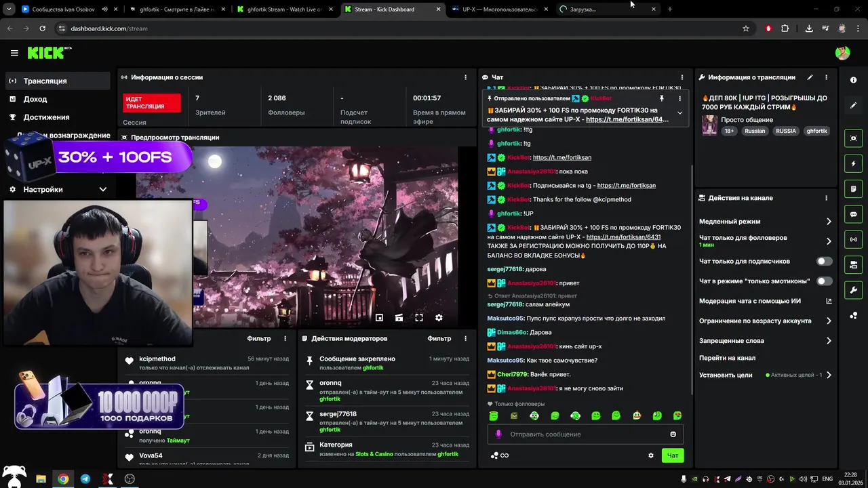
Task: Insert the first green Kick emote
Action: tap(494, 415)
